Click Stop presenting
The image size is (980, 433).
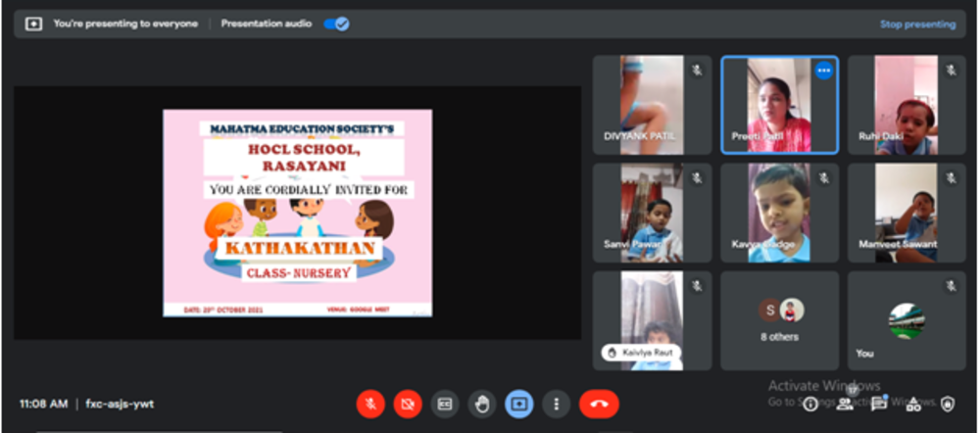(917, 24)
